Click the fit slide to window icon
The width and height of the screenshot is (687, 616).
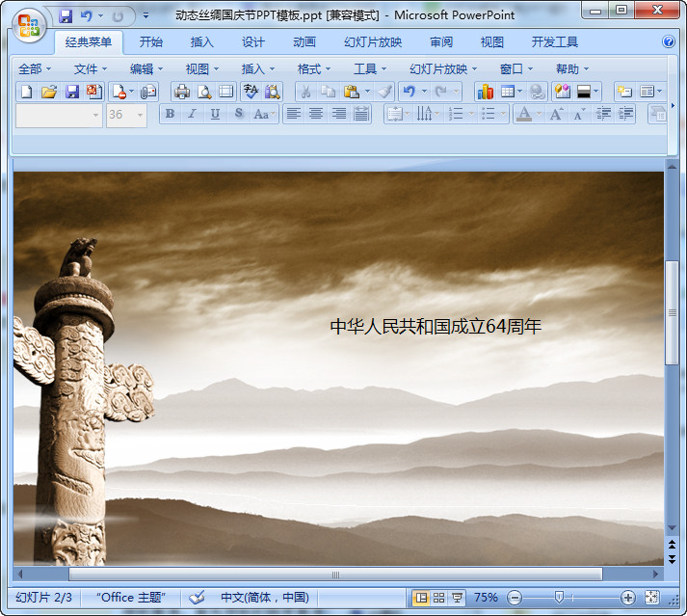(x=652, y=598)
